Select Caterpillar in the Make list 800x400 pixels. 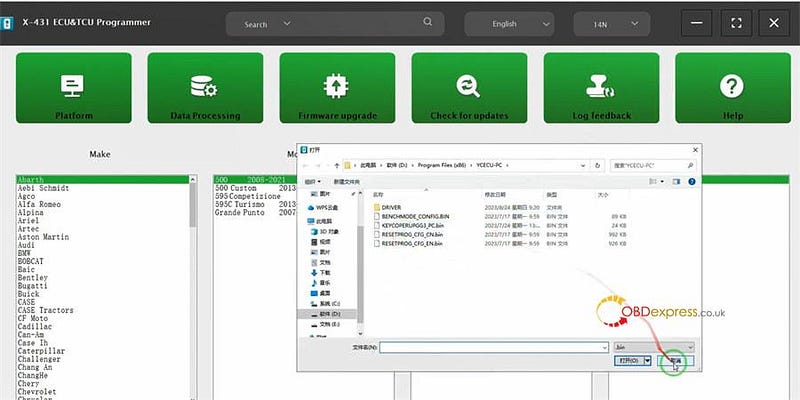(41, 351)
